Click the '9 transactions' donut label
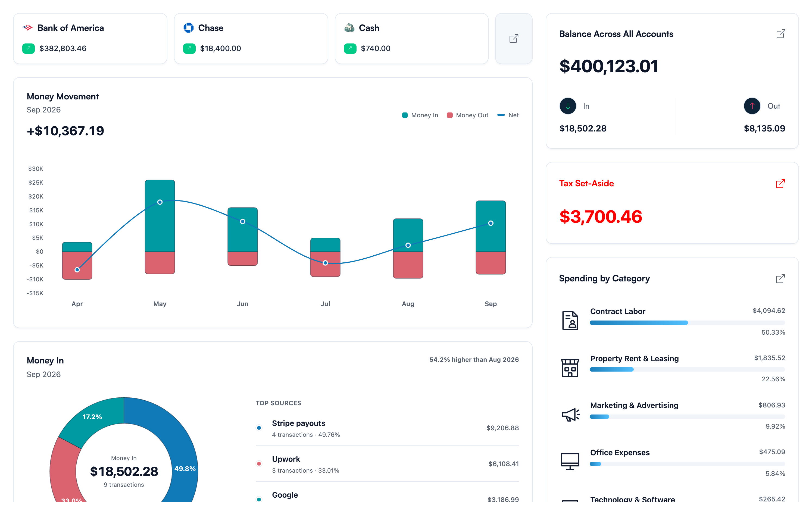 point(124,485)
